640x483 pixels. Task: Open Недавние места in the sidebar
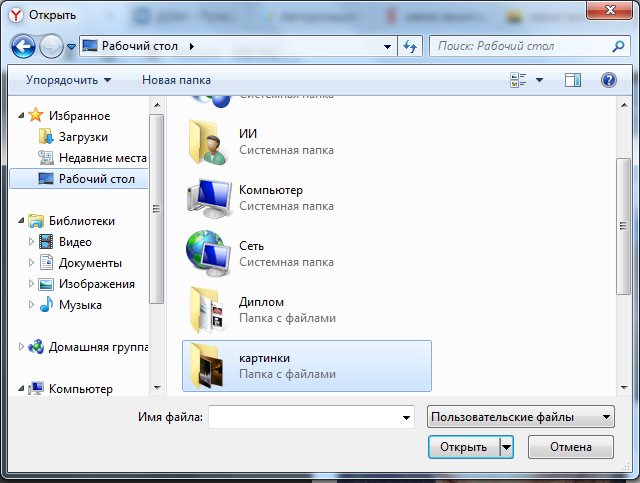pyautogui.click(x=102, y=158)
